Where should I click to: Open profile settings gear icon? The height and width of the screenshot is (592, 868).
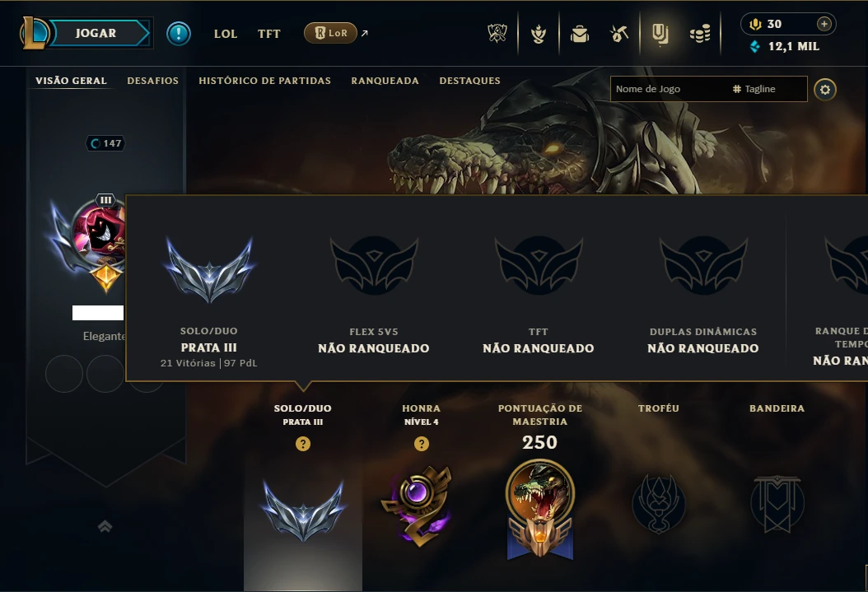pyautogui.click(x=825, y=90)
